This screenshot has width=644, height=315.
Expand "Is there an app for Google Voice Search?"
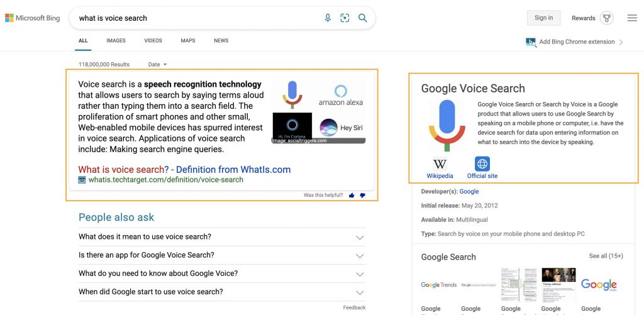coord(222,255)
